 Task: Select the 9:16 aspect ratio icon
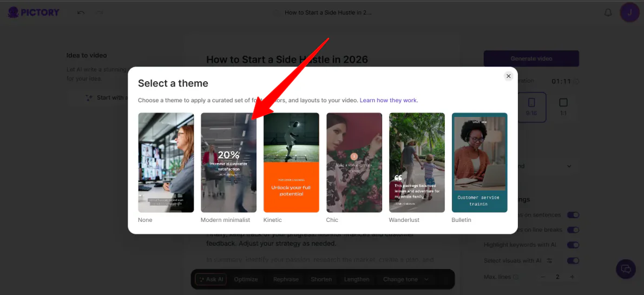[x=531, y=106]
